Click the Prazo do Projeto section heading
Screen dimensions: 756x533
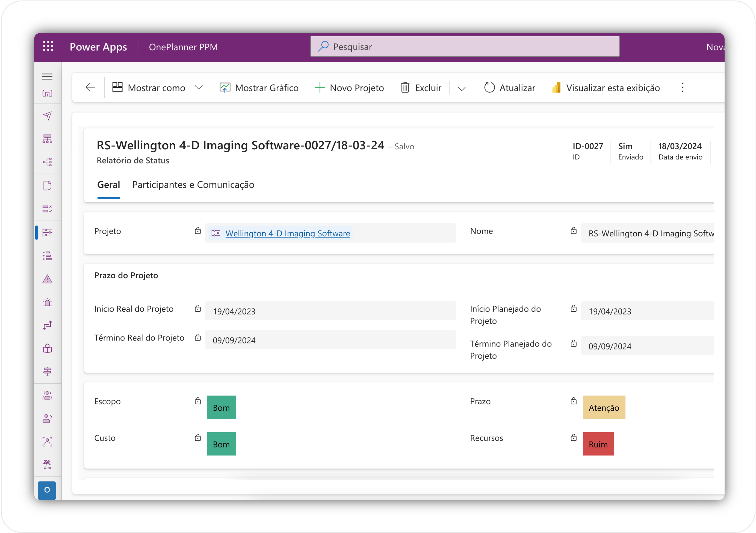[126, 275]
